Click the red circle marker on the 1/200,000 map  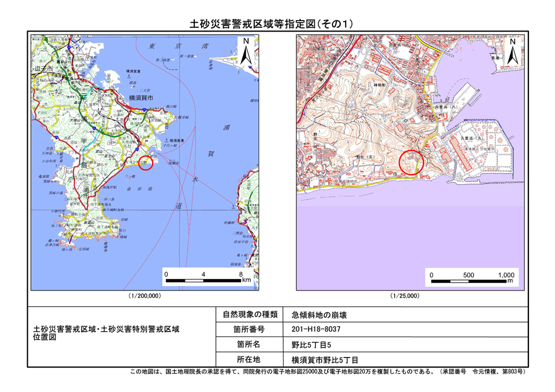tap(145, 162)
